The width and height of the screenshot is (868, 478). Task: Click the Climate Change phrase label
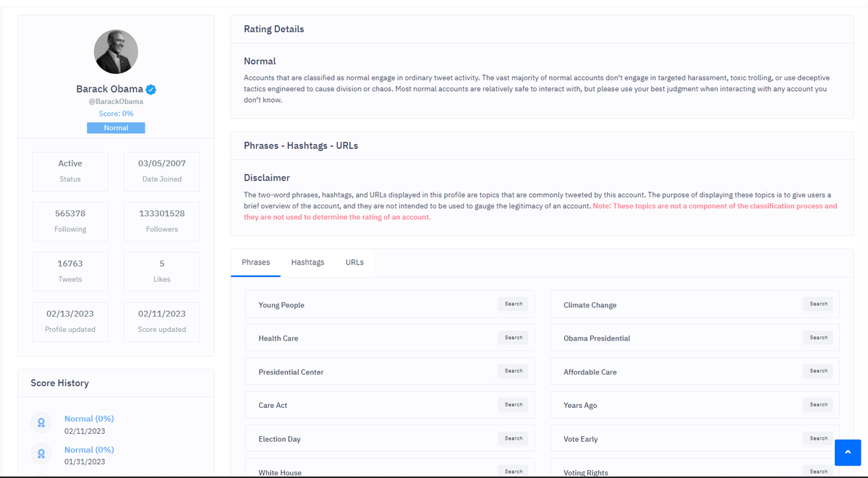coord(590,305)
